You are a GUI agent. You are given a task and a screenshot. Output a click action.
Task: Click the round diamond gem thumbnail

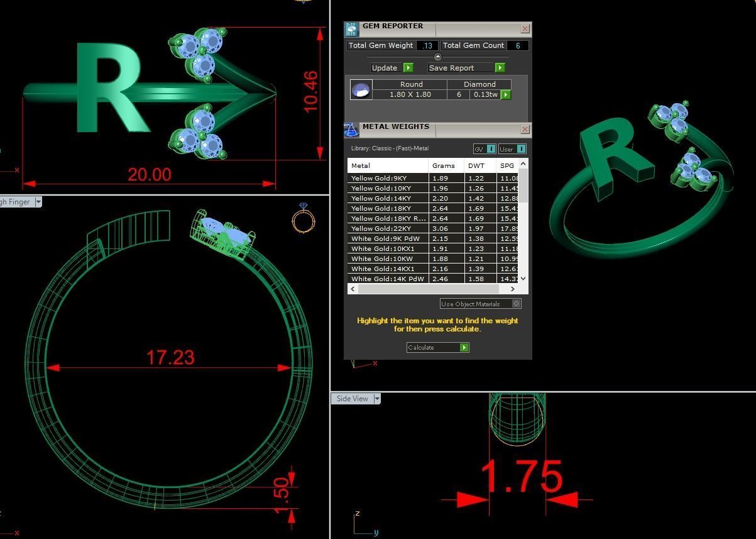tap(361, 90)
